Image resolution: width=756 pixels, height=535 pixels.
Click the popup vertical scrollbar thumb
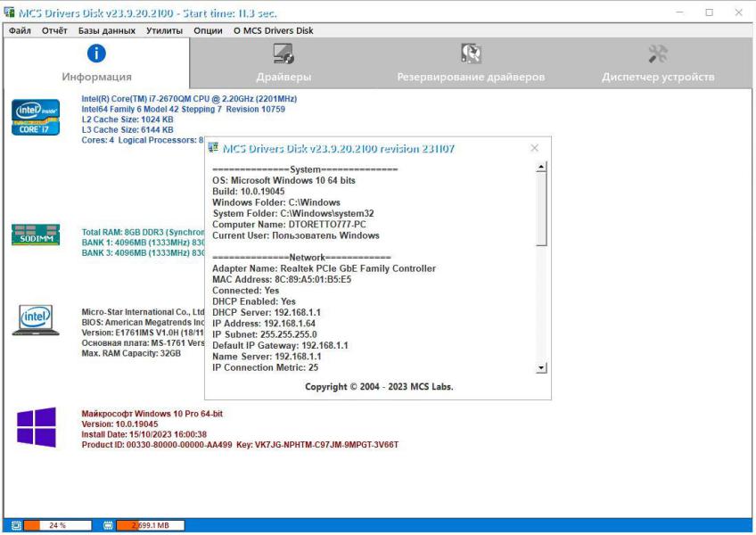coord(541,209)
